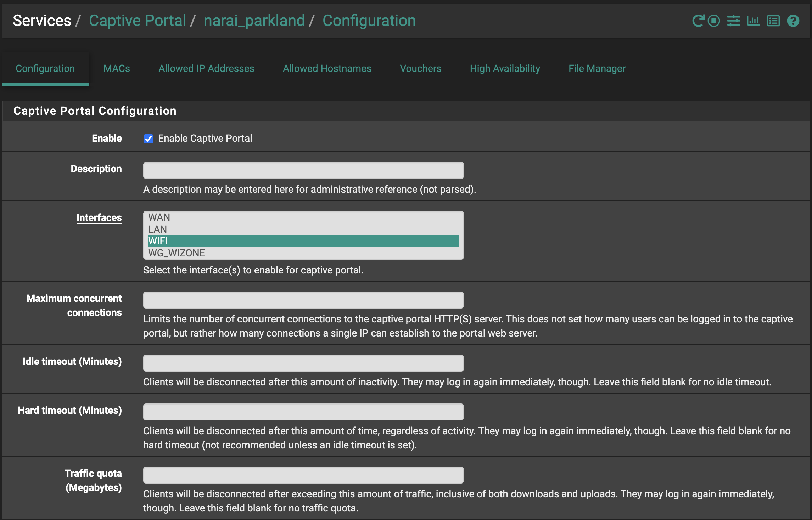Click the Idle timeout input box
Viewport: 812px width, 520px height.
303,363
